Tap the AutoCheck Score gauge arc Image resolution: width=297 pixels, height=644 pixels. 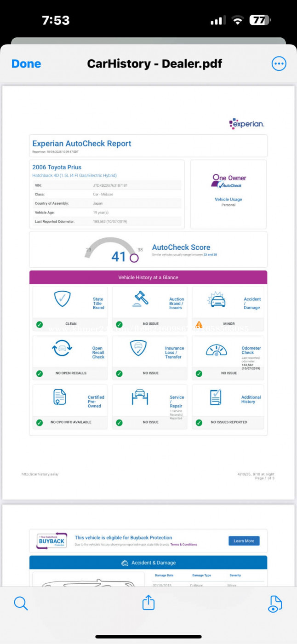[x=110, y=242]
